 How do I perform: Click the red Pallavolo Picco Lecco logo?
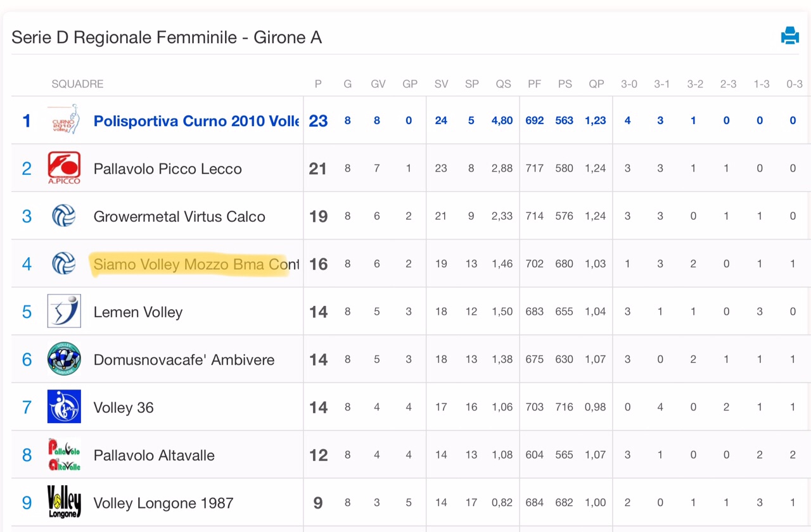[64, 168]
